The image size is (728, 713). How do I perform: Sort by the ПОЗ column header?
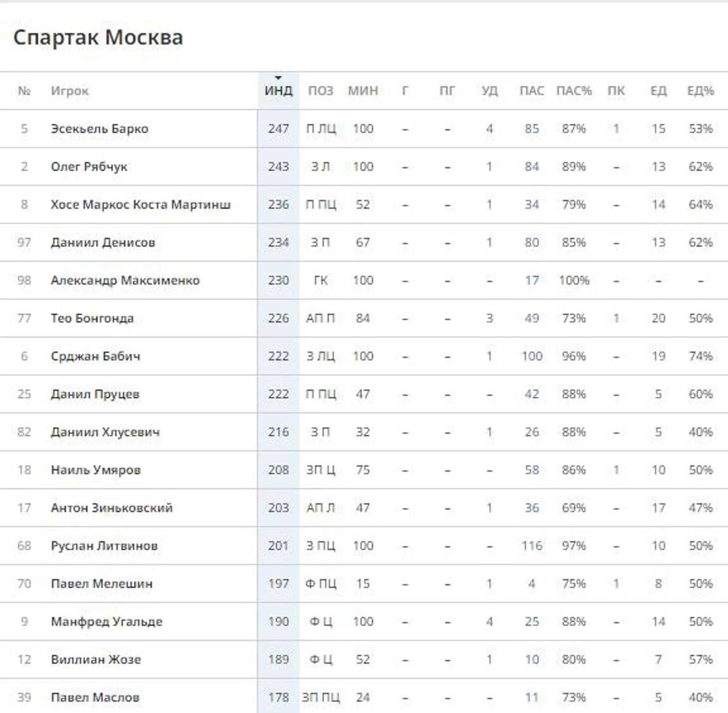pos(320,91)
